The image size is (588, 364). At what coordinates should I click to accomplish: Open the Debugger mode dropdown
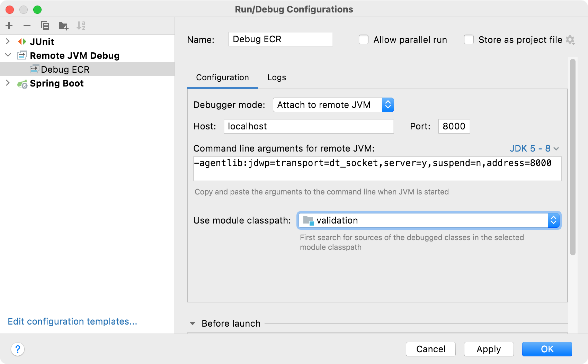click(x=333, y=105)
